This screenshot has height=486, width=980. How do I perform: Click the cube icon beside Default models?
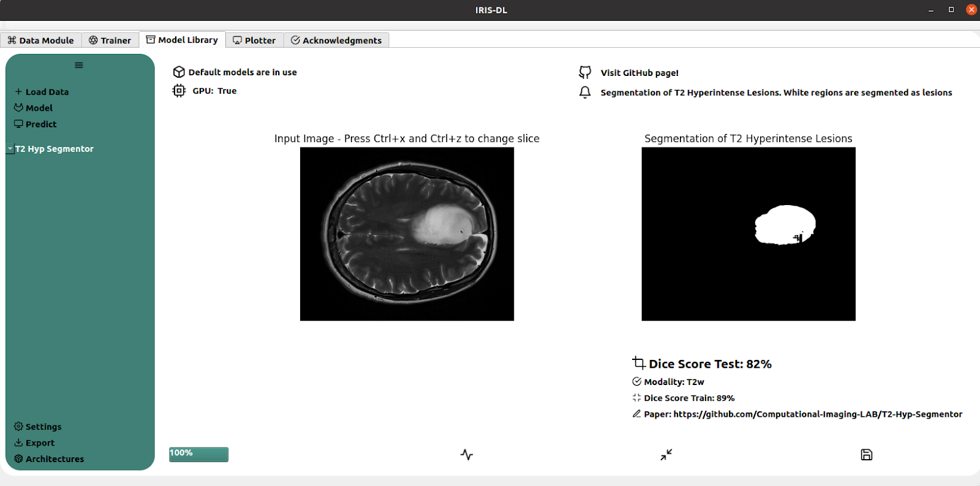tap(179, 72)
